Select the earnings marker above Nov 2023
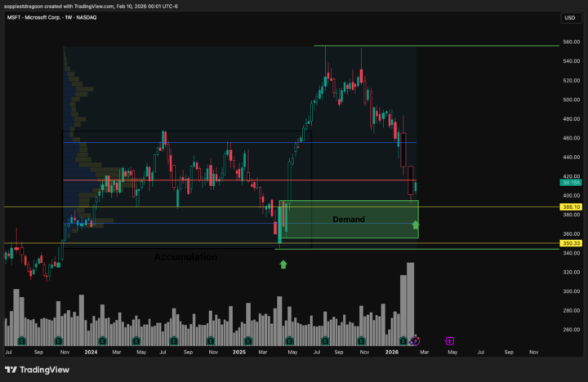Screen dimensions: 588x382 point(59,340)
